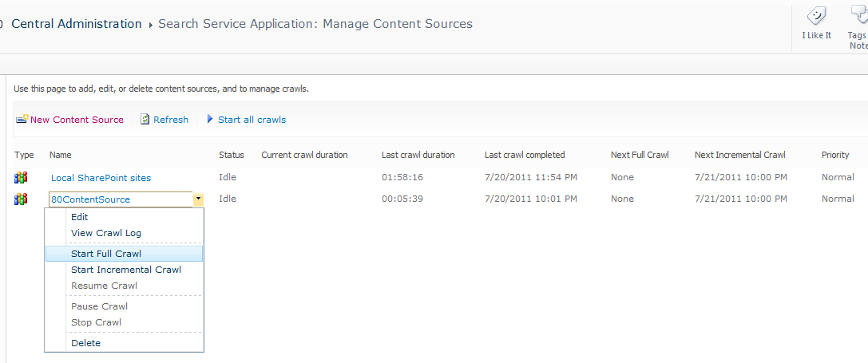
Task: Click Next Full Crawl None for 80ContentSource
Action: coord(622,199)
